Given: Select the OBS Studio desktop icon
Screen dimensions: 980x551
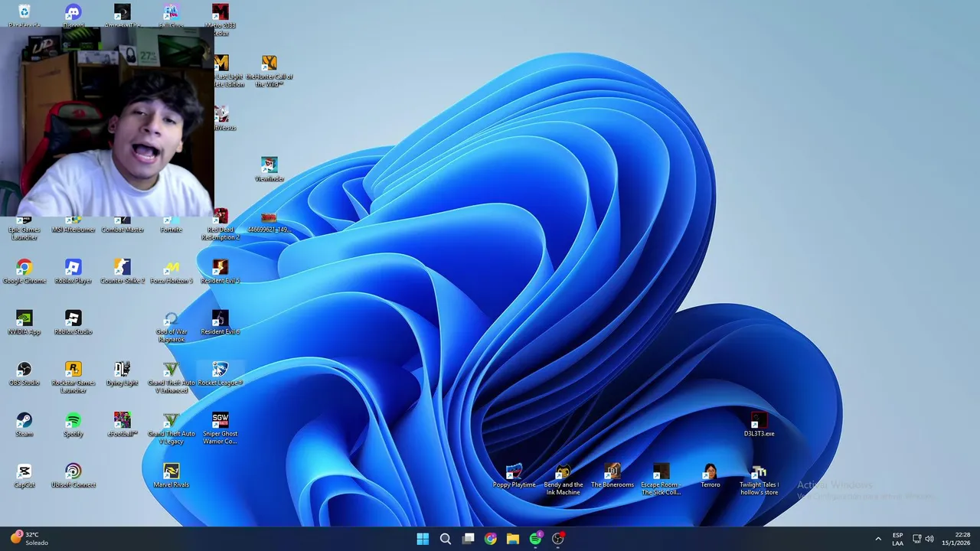Looking at the screenshot, I should pyautogui.click(x=24, y=373).
